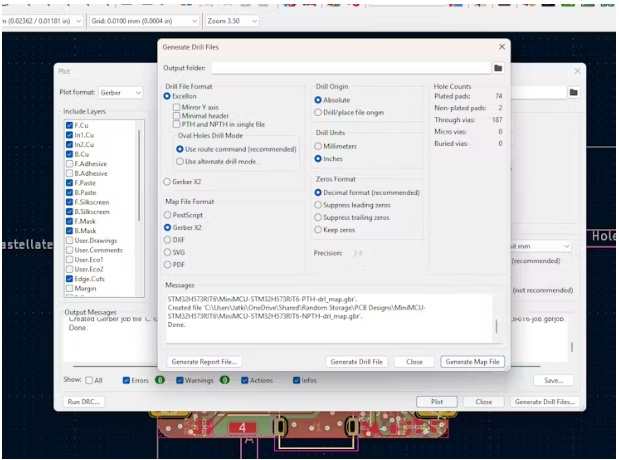Enable the Mirror Y axis checkbox
The width and height of the screenshot is (619, 460).
click(x=175, y=105)
